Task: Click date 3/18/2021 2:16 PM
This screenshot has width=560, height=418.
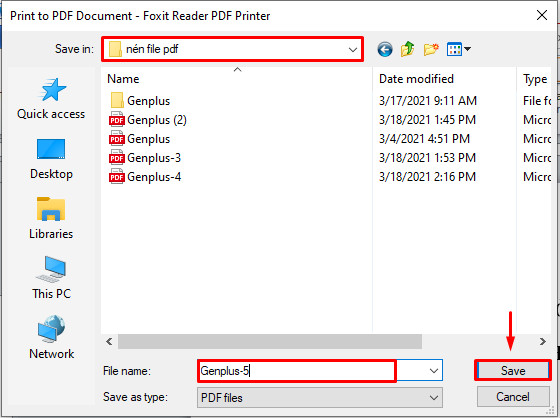Action: [x=427, y=177]
